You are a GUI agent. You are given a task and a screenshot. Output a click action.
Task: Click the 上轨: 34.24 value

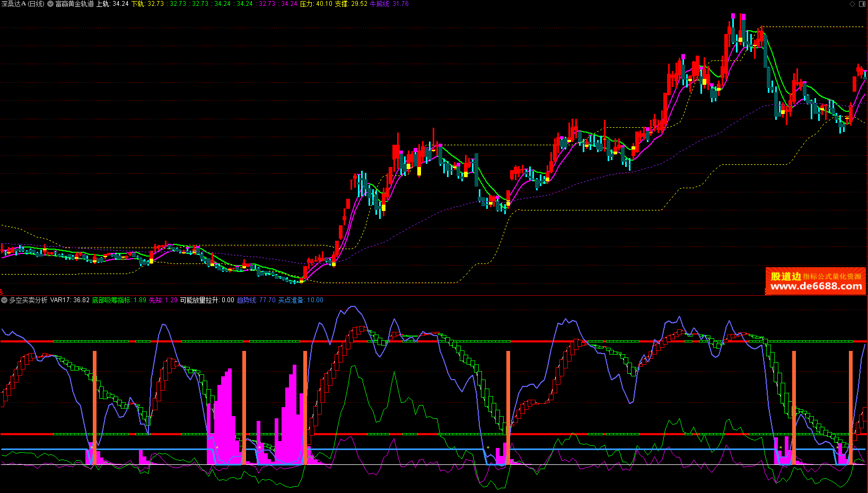pyautogui.click(x=112, y=4)
